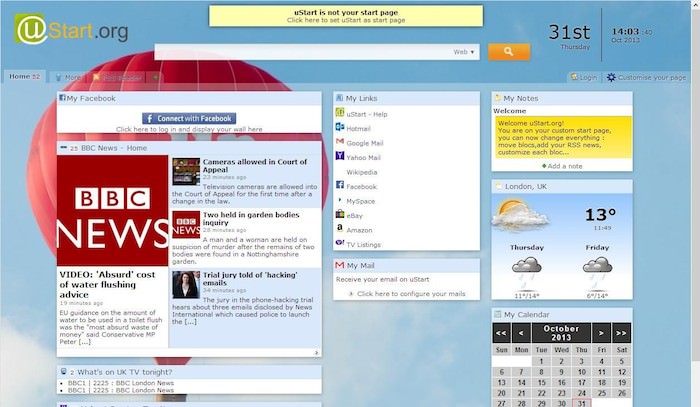Viewport: 700px width, 407px height.
Task: Click the yellow Welcome uStart.org note
Action: [x=563, y=137]
